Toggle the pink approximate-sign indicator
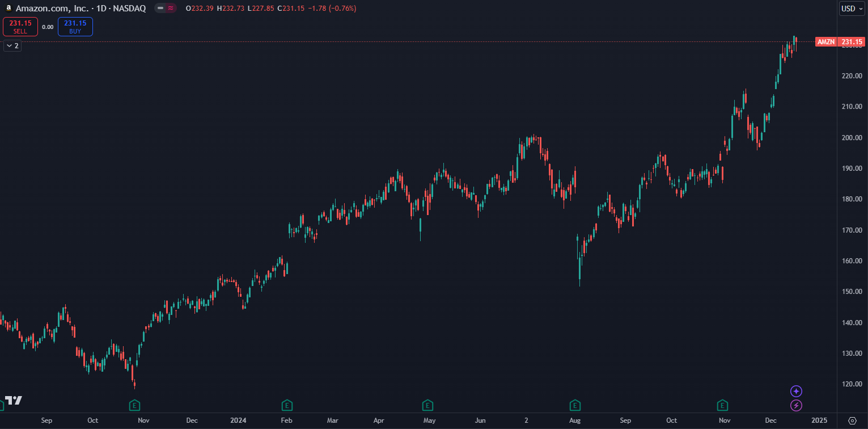The image size is (868, 429). tap(171, 9)
